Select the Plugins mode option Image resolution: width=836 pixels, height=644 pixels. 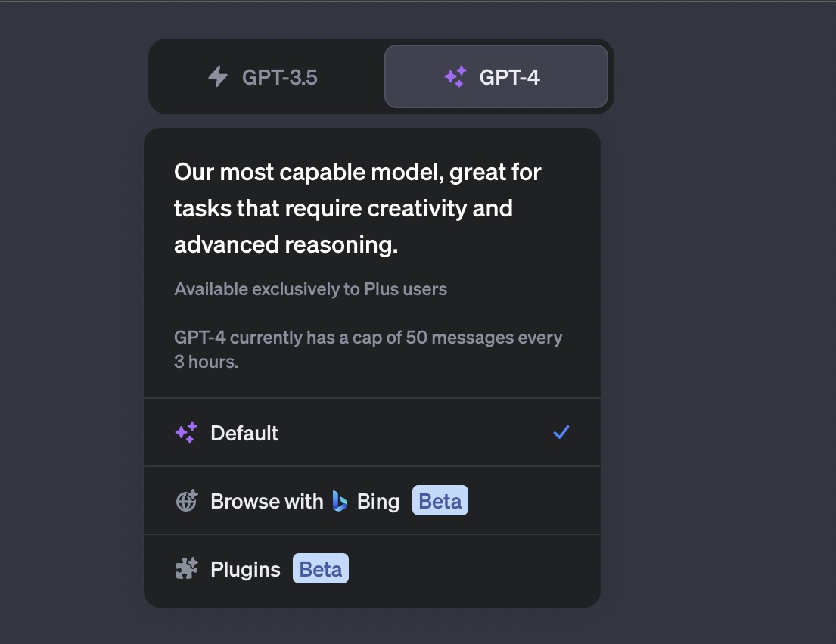point(371,569)
